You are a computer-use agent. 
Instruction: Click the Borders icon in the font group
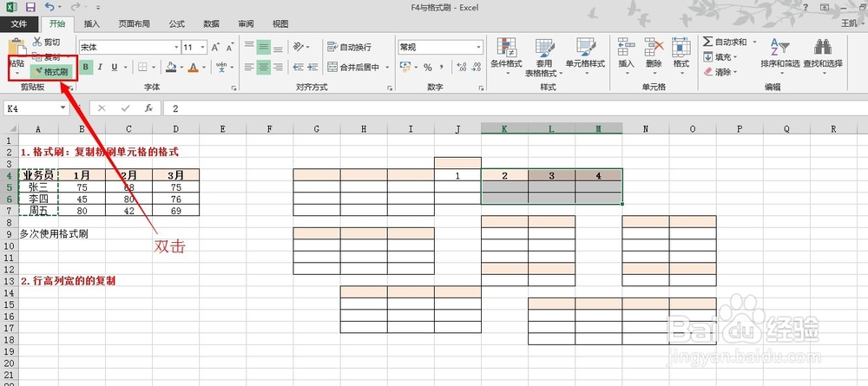coord(143,67)
